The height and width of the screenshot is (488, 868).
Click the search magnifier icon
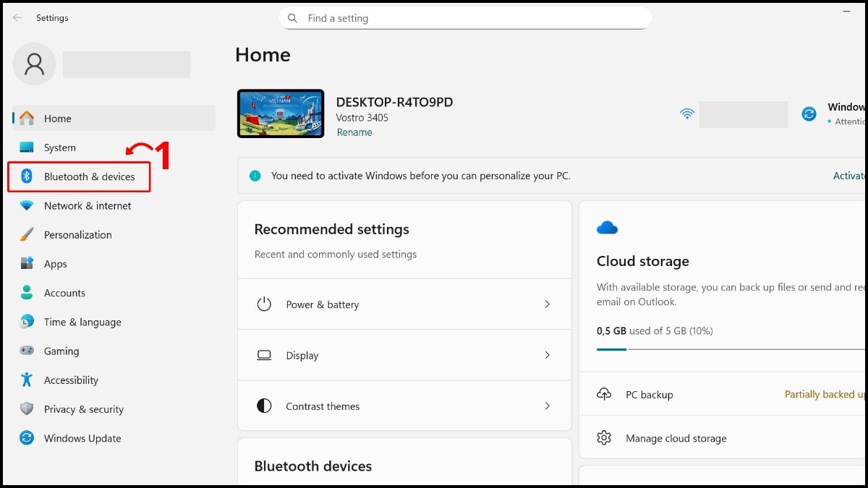292,18
